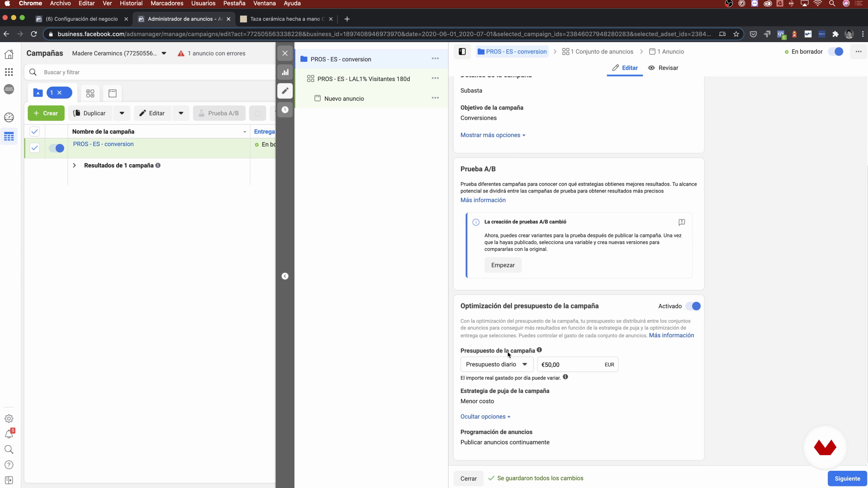Toggle the En borrador campaign switch

[x=836, y=52]
